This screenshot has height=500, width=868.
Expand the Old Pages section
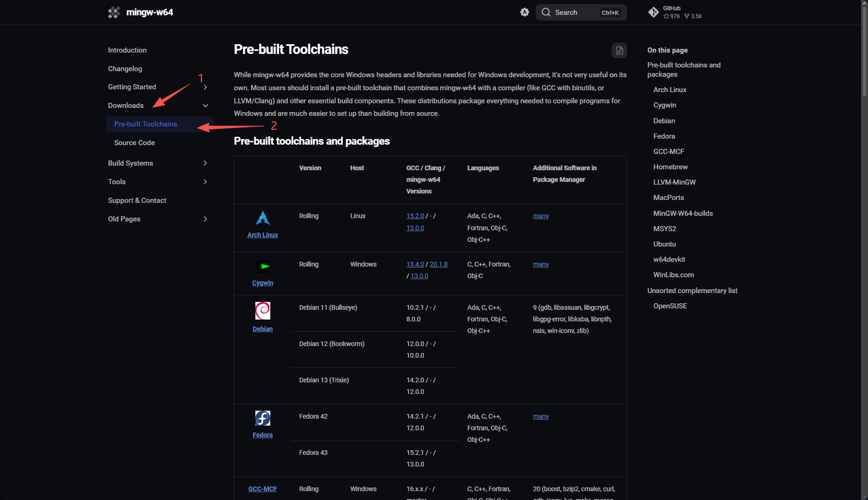[205, 219]
